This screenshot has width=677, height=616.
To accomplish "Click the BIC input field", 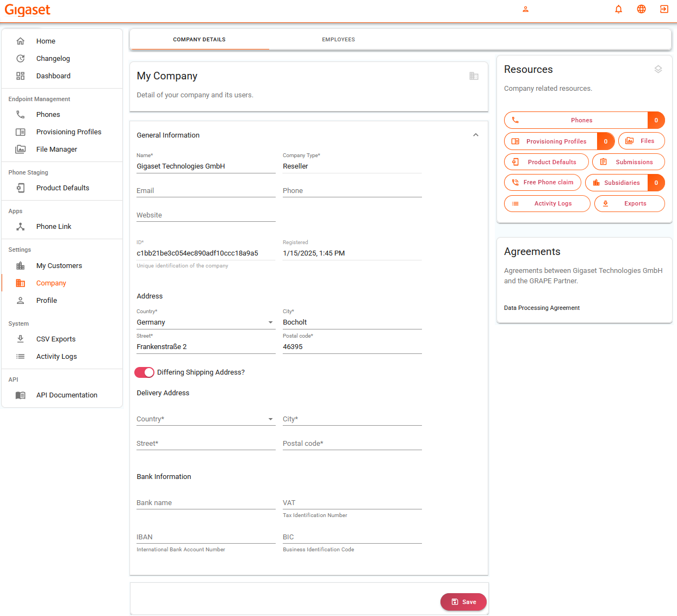I will pos(352,537).
